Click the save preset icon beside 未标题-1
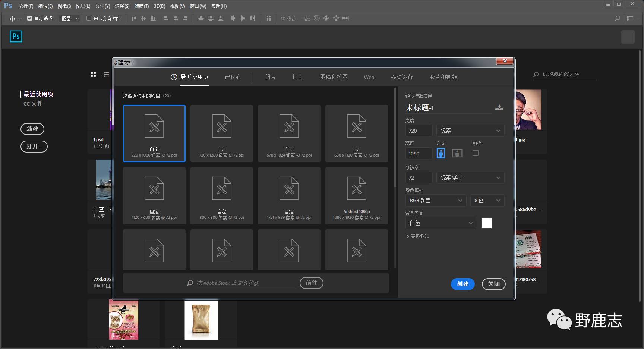Screen dimensions: 644x349 coord(499,108)
